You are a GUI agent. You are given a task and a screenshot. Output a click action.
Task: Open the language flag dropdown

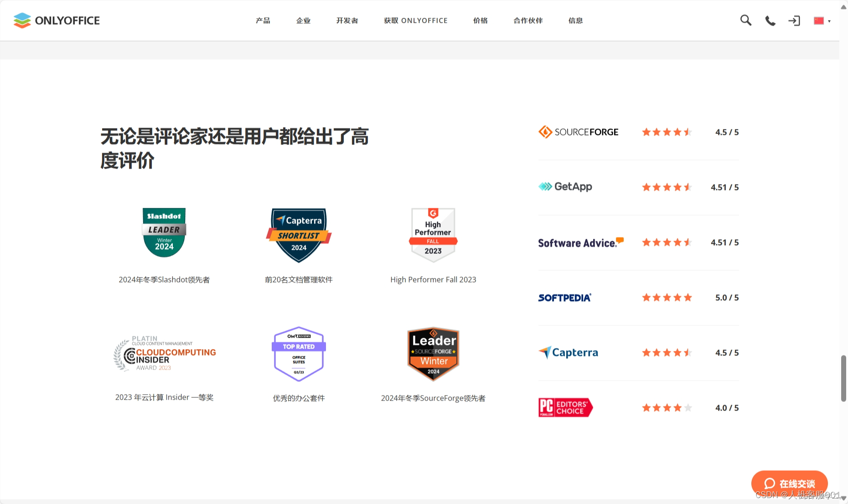(822, 21)
